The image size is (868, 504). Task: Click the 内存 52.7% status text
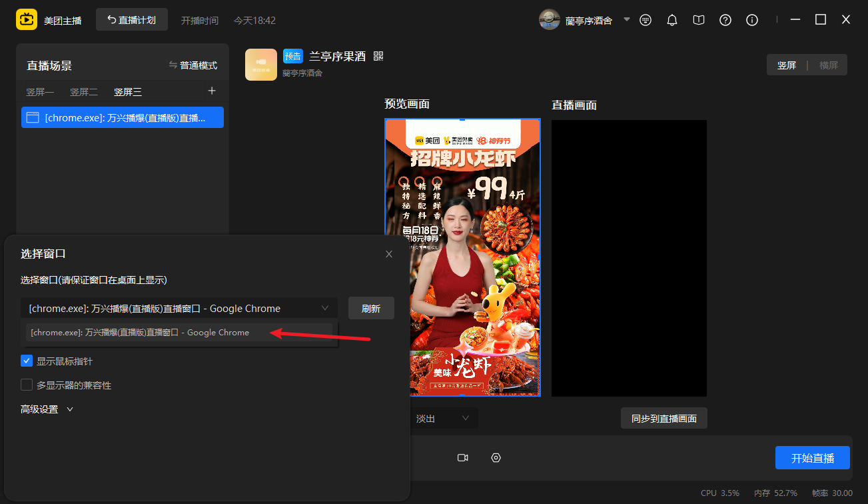pyautogui.click(x=776, y=493)
